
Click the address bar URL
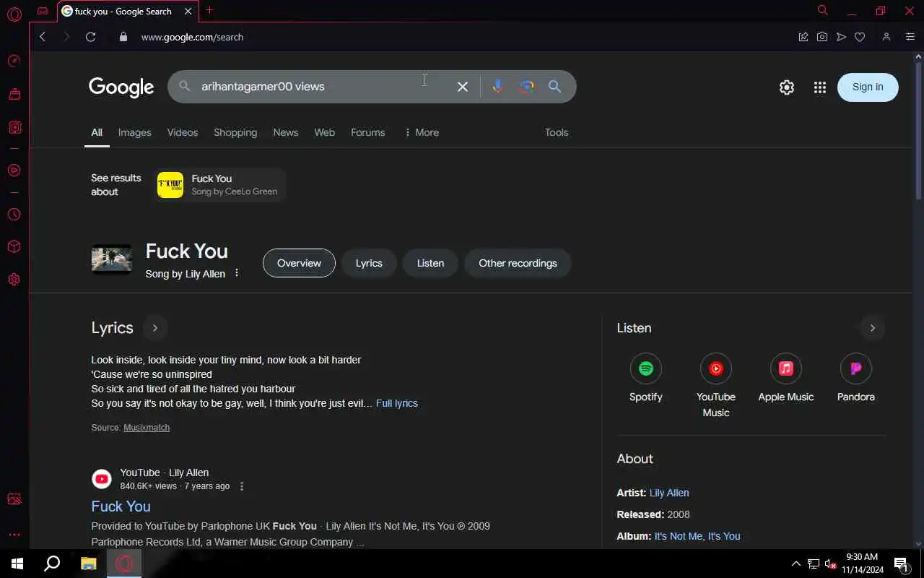point(192,37)
